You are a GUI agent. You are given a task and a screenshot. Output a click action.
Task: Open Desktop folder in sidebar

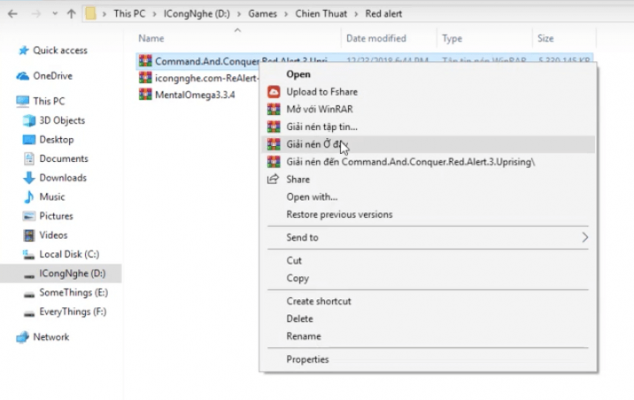click(x=57, y=140)
